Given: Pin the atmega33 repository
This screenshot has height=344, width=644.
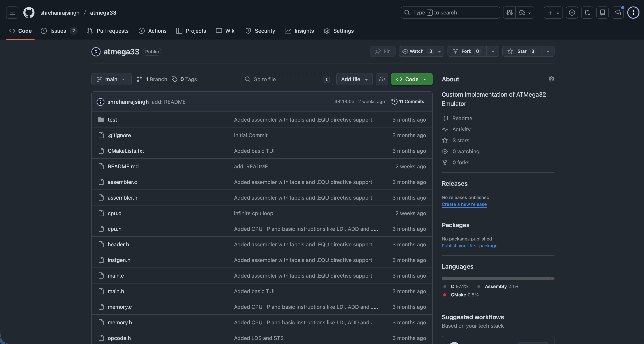Looking at the screenshot, I should pos(383,51).
